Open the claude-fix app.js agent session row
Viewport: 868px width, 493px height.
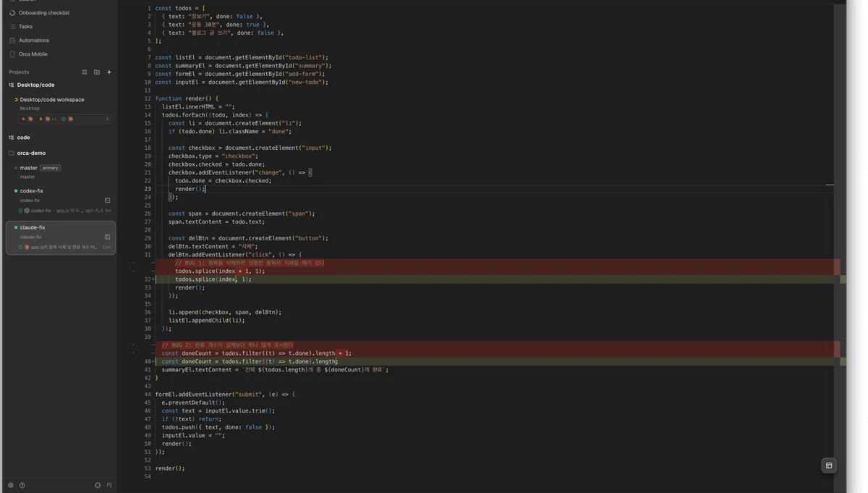65,248
